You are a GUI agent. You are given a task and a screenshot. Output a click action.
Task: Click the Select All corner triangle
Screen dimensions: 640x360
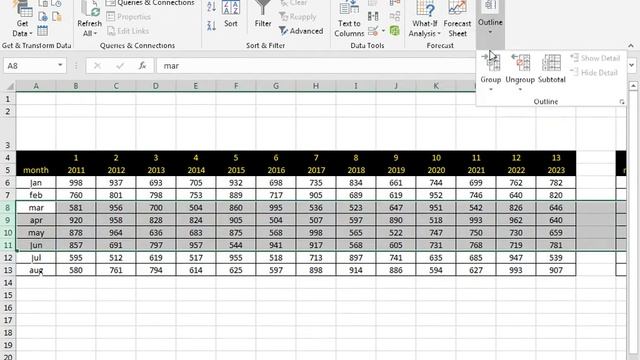click(x=10, y=86)
